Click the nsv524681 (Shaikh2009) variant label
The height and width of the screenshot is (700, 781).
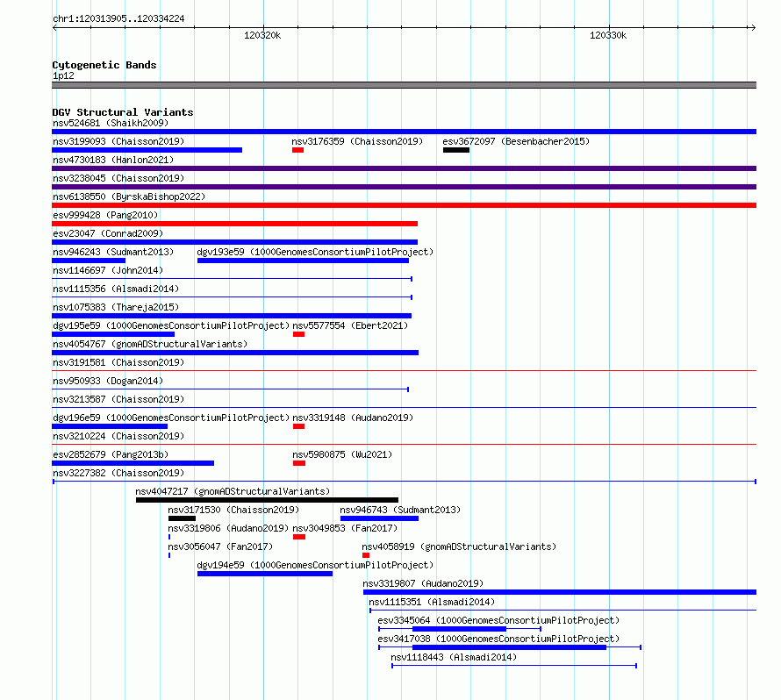coord(111,123)
